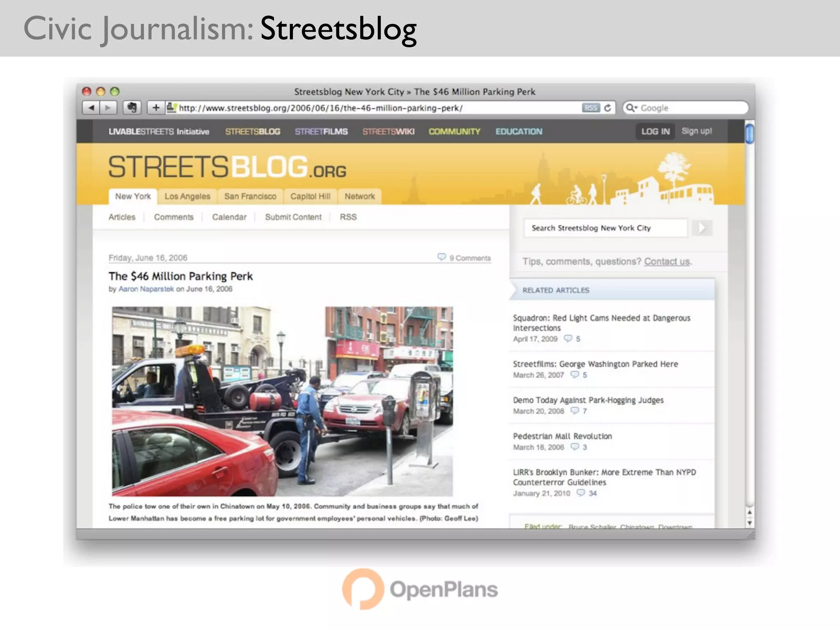Open the 9 Comments link
Image resolution: width=840 pixels, height=630 pixels.
pyautogui.click(x=470, y=258)
